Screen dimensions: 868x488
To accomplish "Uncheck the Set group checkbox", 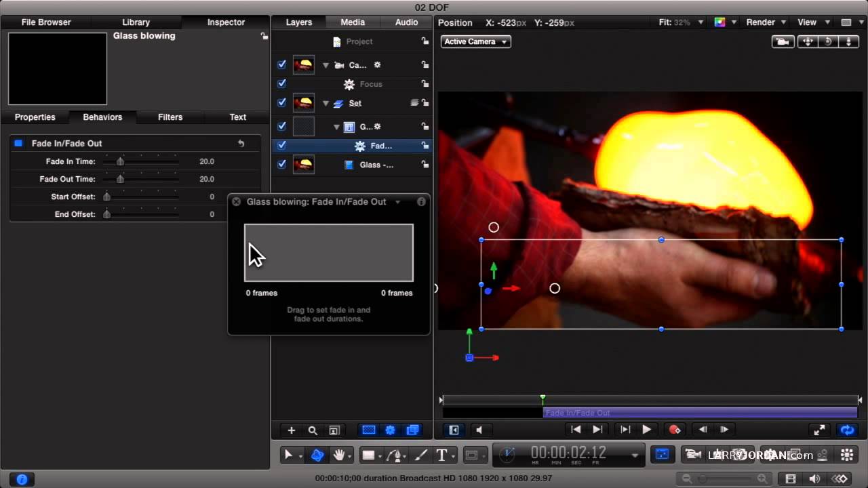I will pos(281,103).
